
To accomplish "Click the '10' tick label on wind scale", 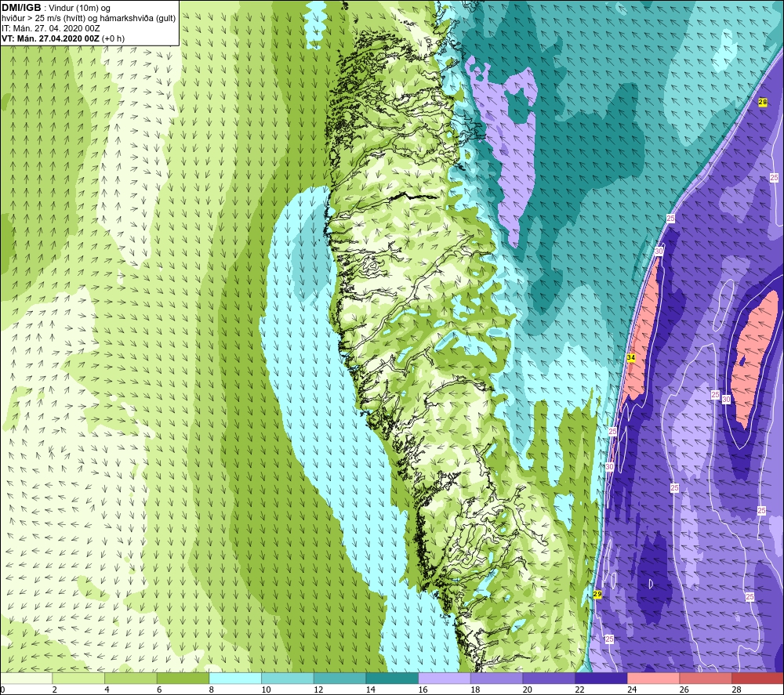I will [266, 690].
